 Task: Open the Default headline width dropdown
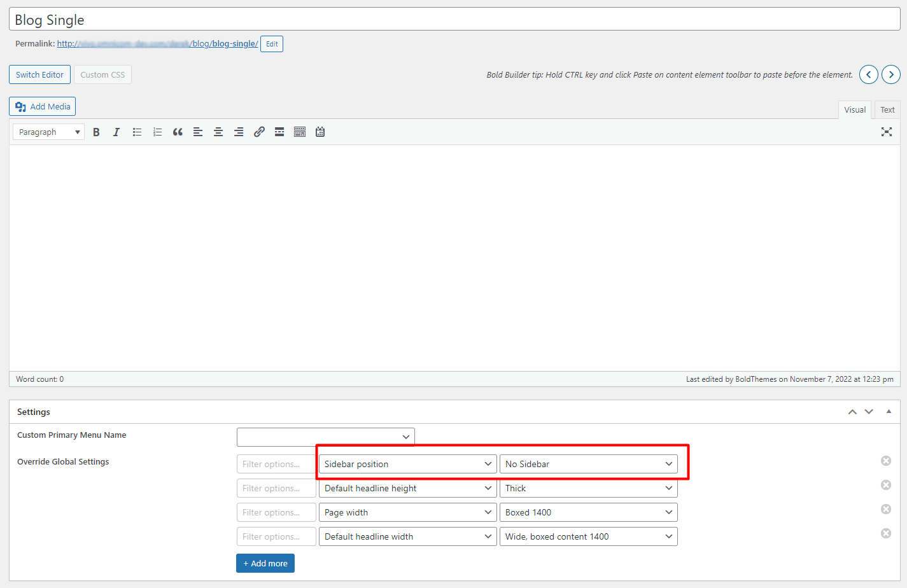[x=408, y=536]
